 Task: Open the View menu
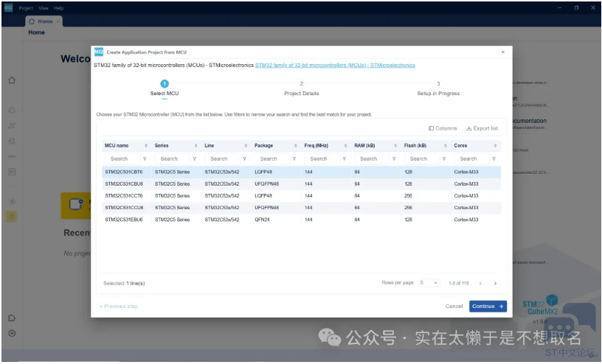44,8
